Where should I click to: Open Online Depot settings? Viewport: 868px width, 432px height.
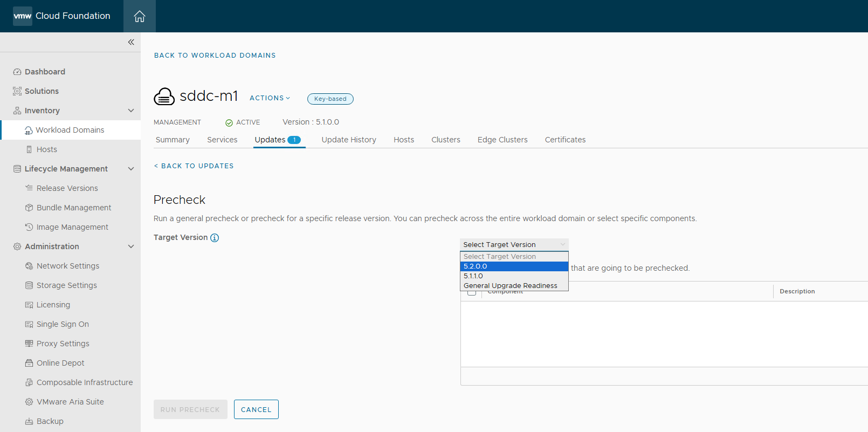(60, 363)
